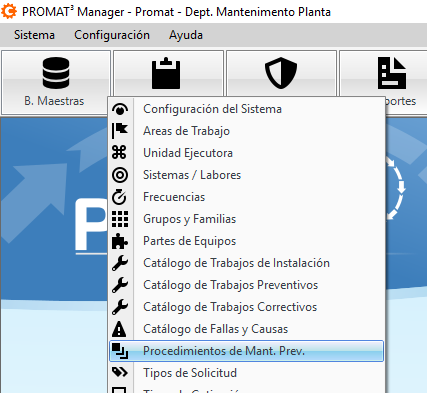The height and width of the screenshot is (393, 427).
Task: Open the Ayuda menu
Action: (x=186, y=35)
